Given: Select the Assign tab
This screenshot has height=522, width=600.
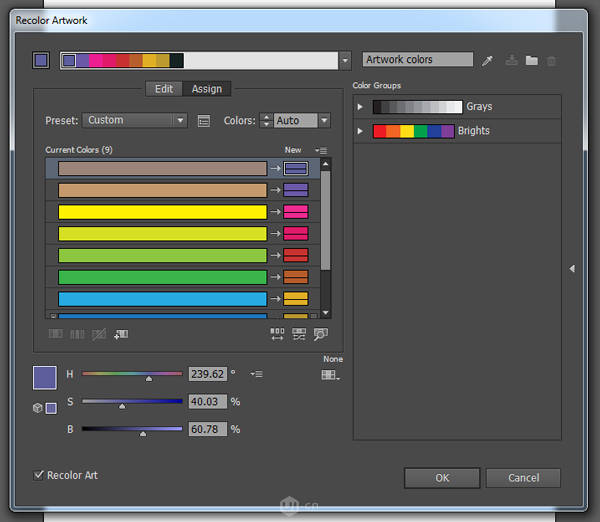Looking at the screenshot, I should point(207,89).
